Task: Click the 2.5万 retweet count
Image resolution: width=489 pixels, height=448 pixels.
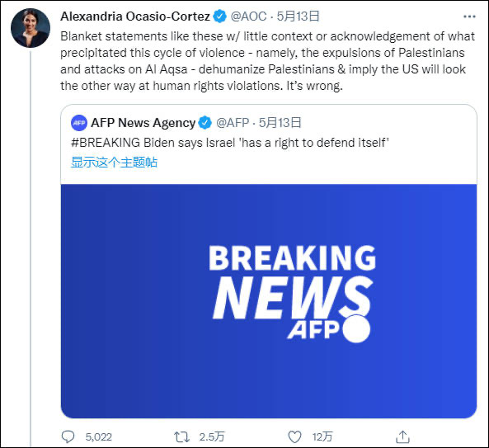Action: tap(212, 437)
